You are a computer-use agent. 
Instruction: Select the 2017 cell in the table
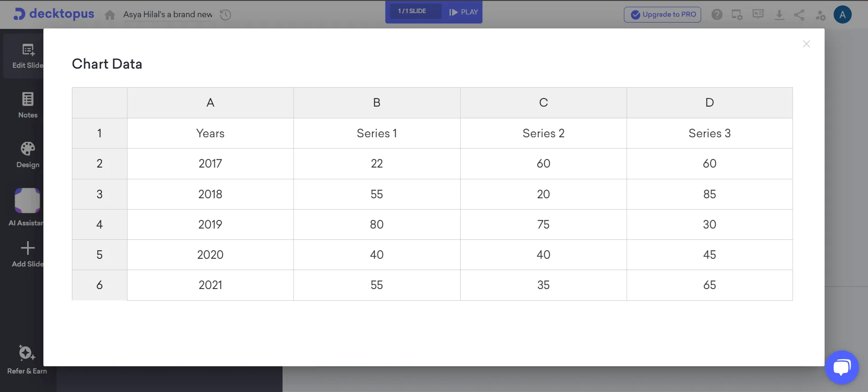tap(210, 163)
